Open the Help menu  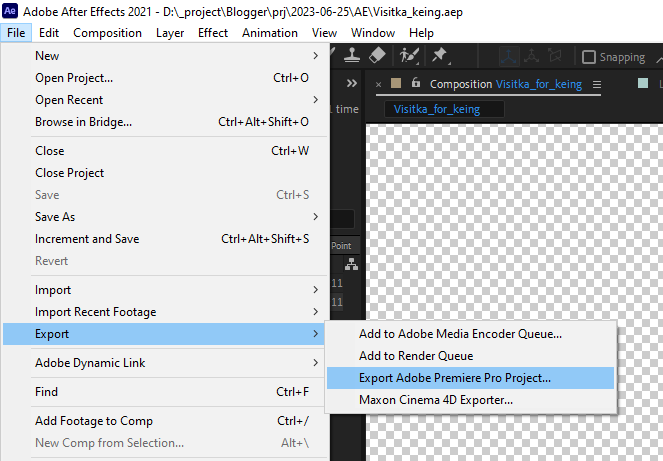tap(421, 33)
